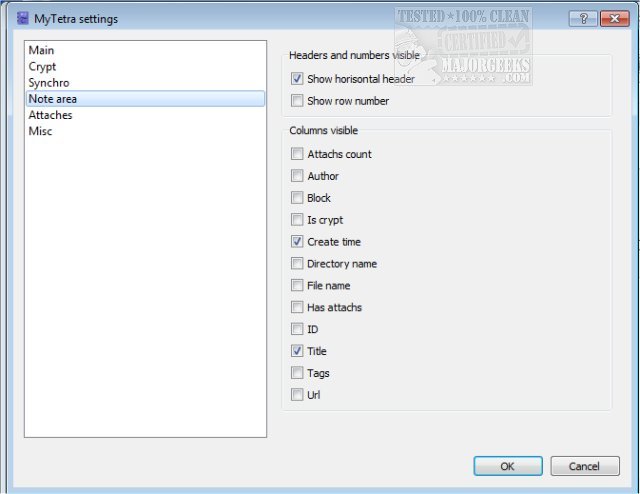The height and width of the screenshot is (494, 640).
Task: Enable the ID column checkbox
Action: (297, 329)
